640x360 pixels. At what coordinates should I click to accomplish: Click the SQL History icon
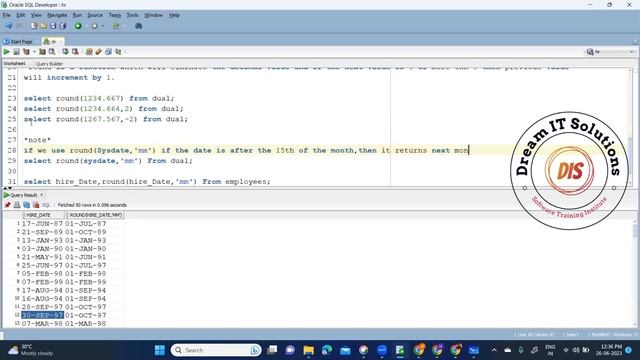108,52
